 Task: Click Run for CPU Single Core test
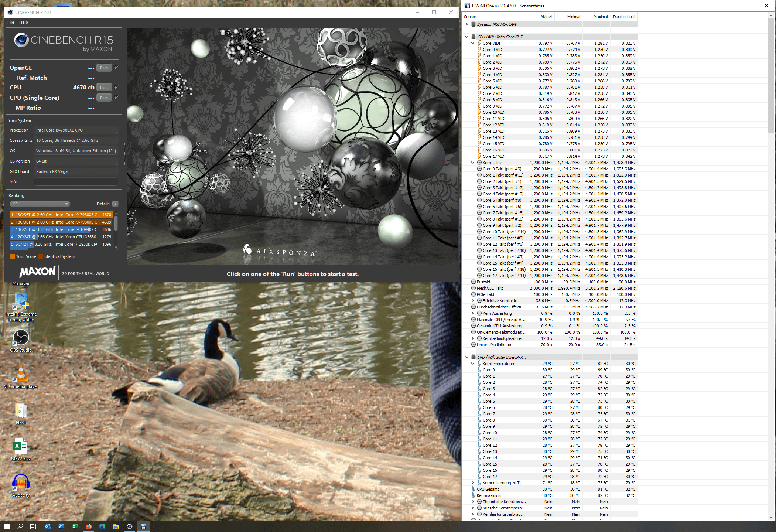click(x=104, y=98)
